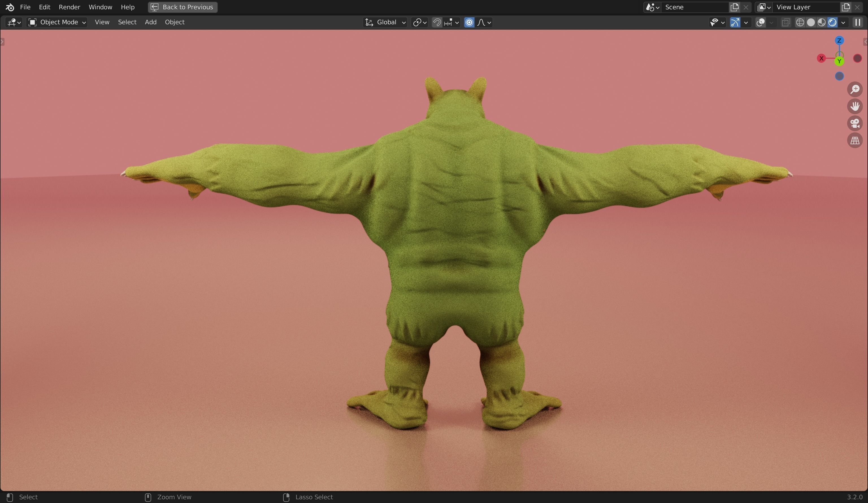Image resolution: width=868 pixels, height=503 pixels.
Task: Click the View Layer name field
Action: [x=806, y=7]
